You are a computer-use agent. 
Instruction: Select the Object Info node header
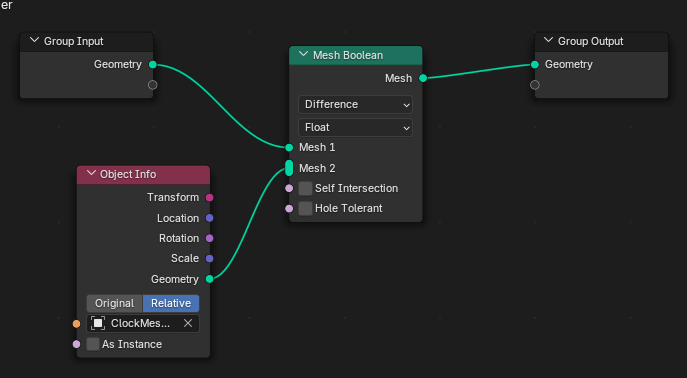tap(143, 174)
